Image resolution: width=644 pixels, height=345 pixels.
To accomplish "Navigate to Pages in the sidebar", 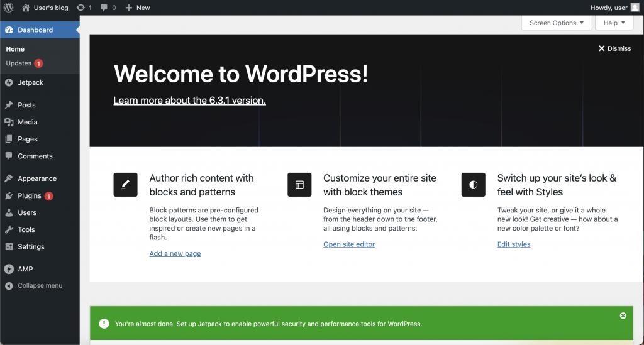I will pos(28,139).
